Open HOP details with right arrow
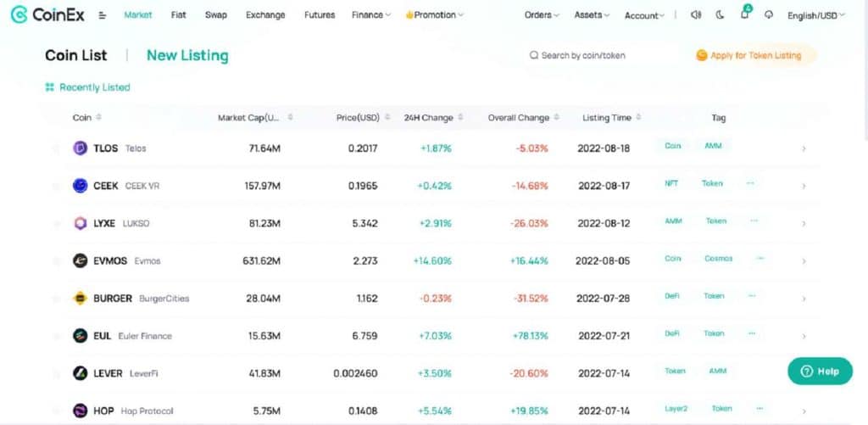This screenshot has height=425, width=868. coord(804,411)
